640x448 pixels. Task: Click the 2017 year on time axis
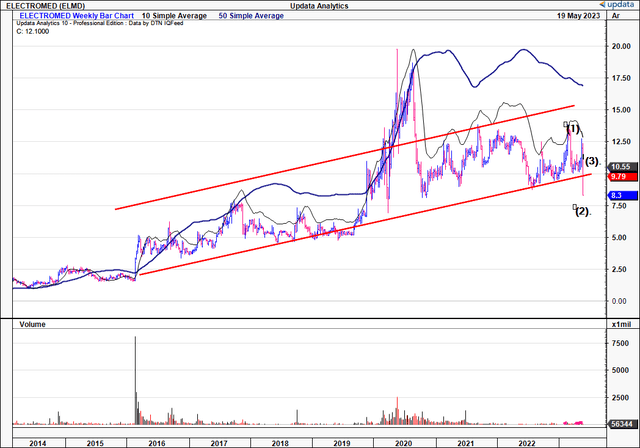click(x=219, y=443)
